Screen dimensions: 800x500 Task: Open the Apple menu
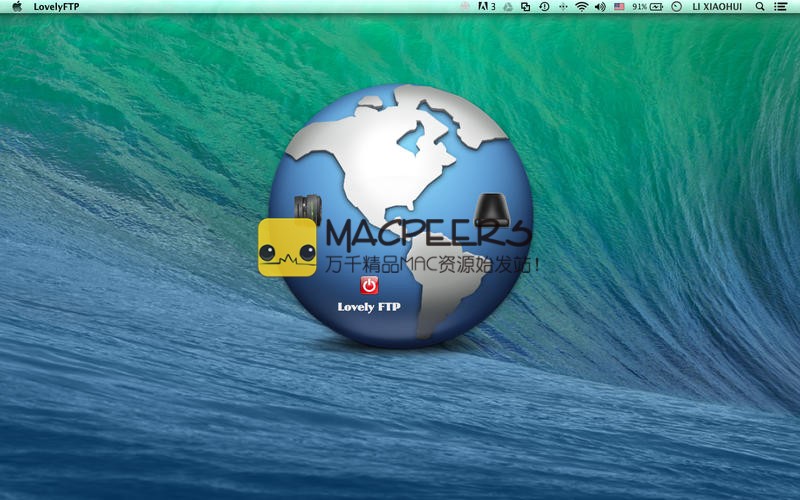[x=17, y=7]
